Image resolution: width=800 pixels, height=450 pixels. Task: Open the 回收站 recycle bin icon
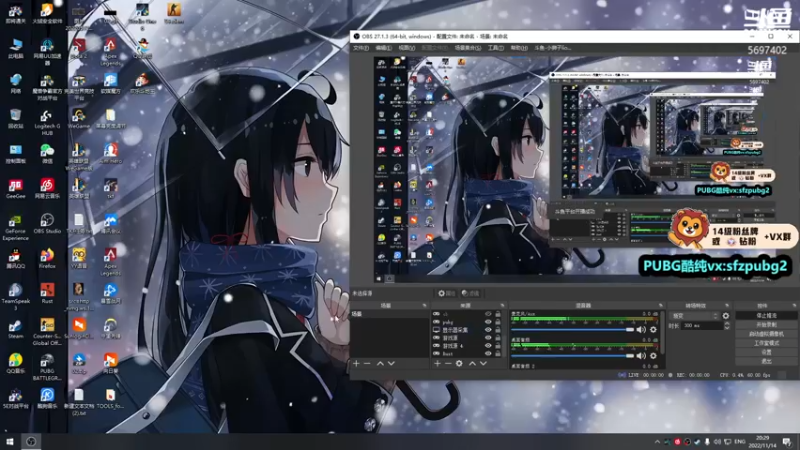click(15, 118)
